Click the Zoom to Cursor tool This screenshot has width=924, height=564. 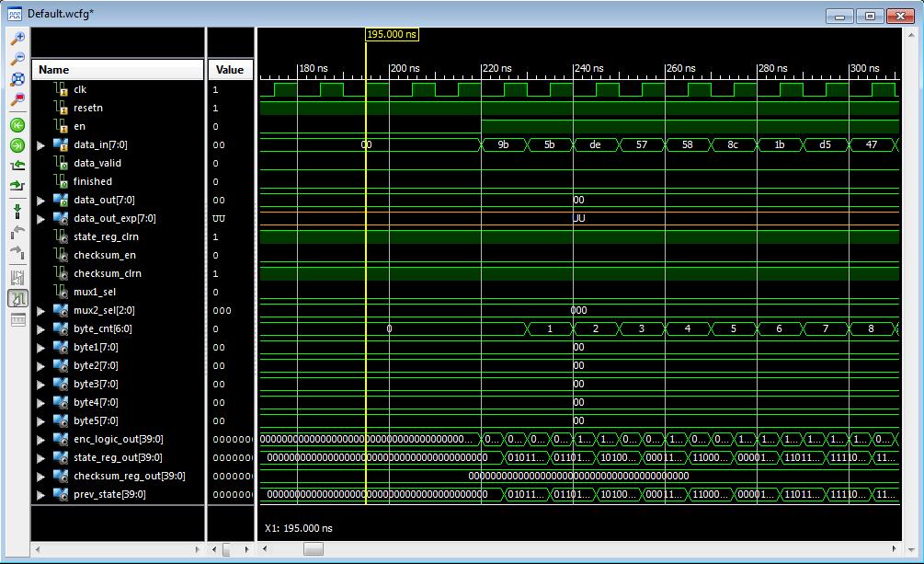point(17,98)
